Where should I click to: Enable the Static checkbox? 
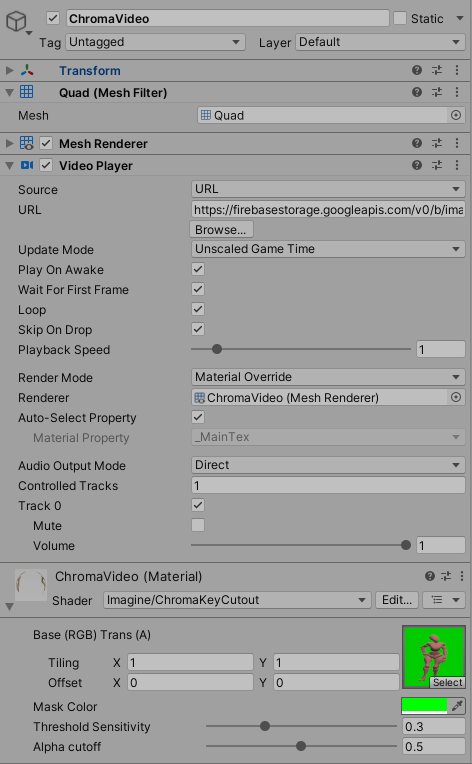pos(400,19)
